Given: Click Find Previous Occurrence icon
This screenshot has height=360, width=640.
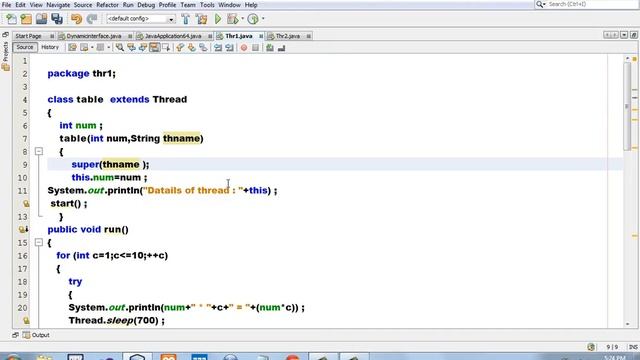Looking at the screenshot, I should pyautogui.click(x=131, y=48).
